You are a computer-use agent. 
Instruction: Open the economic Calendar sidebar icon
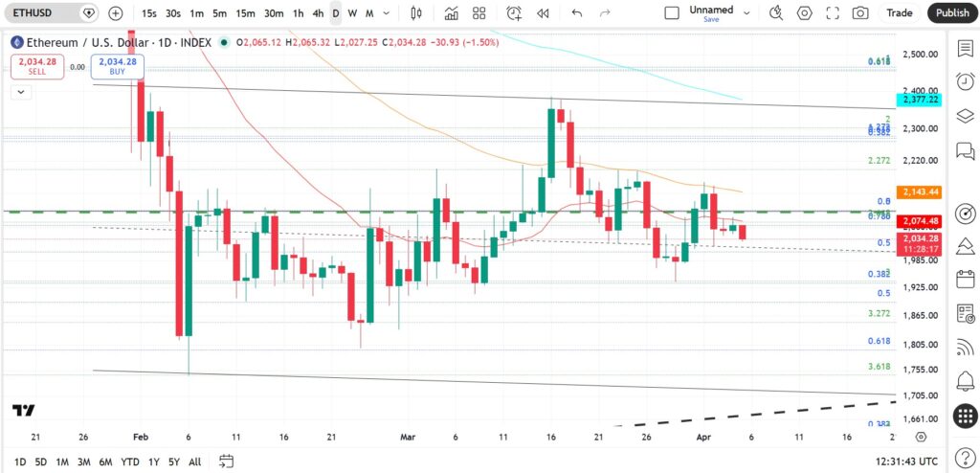pyautogui.click(x=966, y=279)
